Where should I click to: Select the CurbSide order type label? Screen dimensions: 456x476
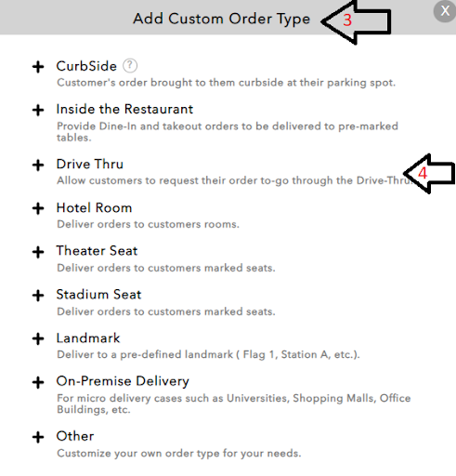pyautogui.click(x=86, y=66)
